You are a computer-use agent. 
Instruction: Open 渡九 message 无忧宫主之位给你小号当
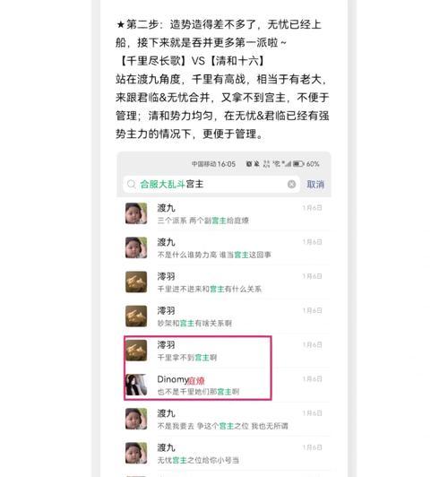coord(224,454)
